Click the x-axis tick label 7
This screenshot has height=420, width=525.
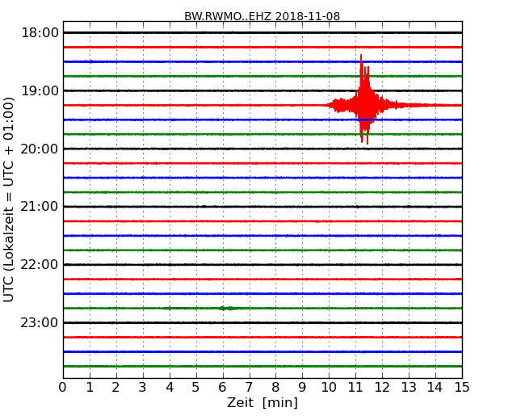click(x=249, y=387)
